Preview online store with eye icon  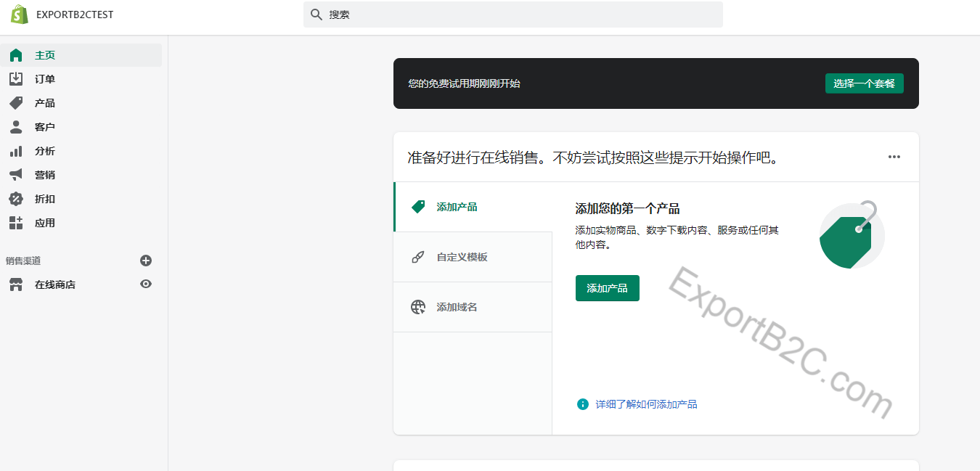[146, 284]
